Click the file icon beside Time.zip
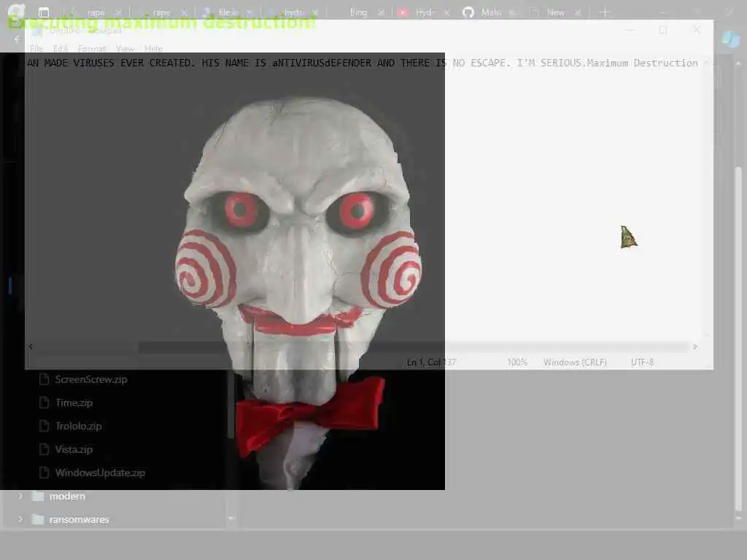The image size is (747, 560). coord(44,402)
